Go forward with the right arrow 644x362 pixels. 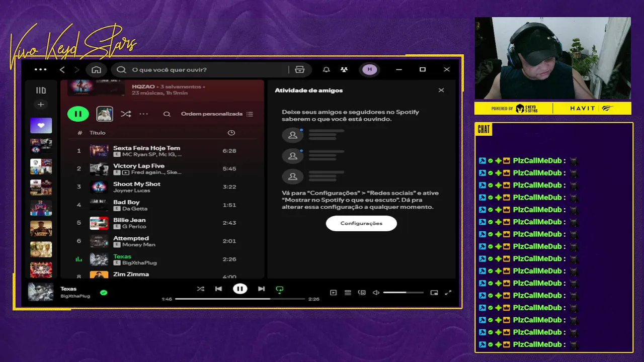pos(77,69)
